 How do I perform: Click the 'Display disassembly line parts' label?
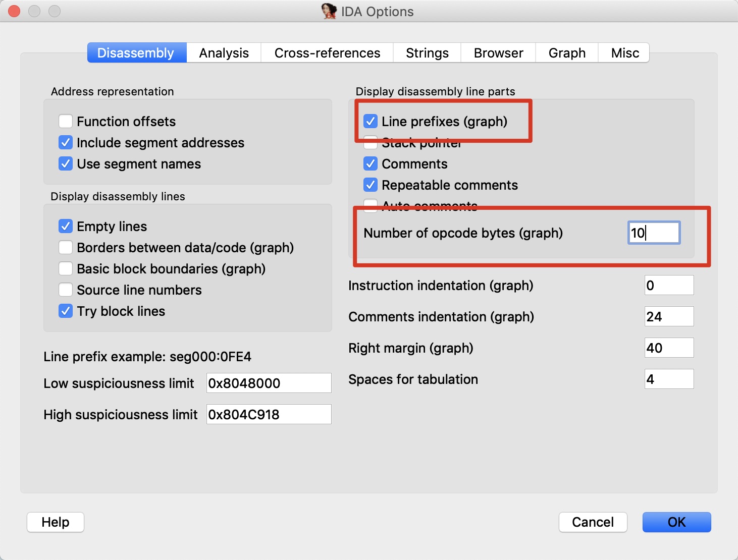[x=435, y=91]
